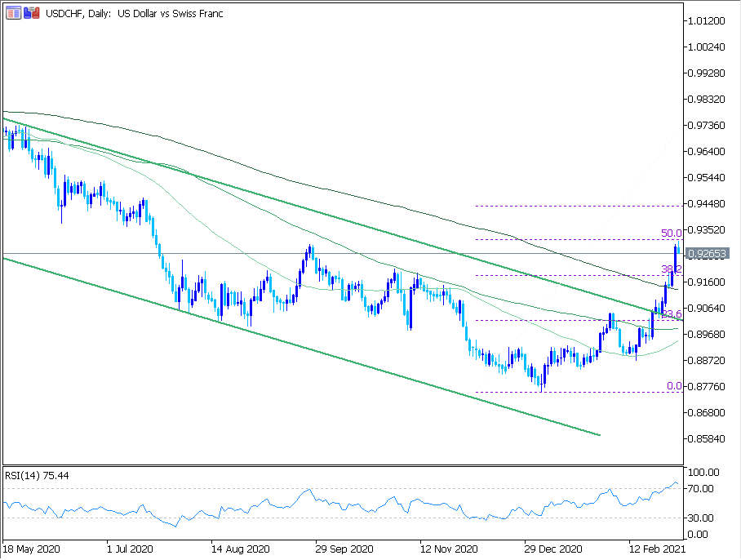Select the chart title 'USDCHF, Daily: US Dollar vs Swiss Franc'
The image size is (741, 560).
134,14
